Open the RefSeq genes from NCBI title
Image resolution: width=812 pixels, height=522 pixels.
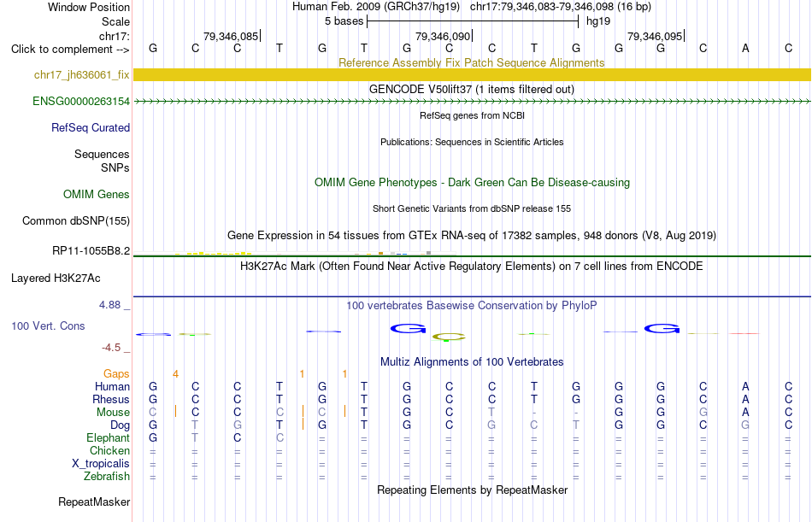[x=472, y=115]
